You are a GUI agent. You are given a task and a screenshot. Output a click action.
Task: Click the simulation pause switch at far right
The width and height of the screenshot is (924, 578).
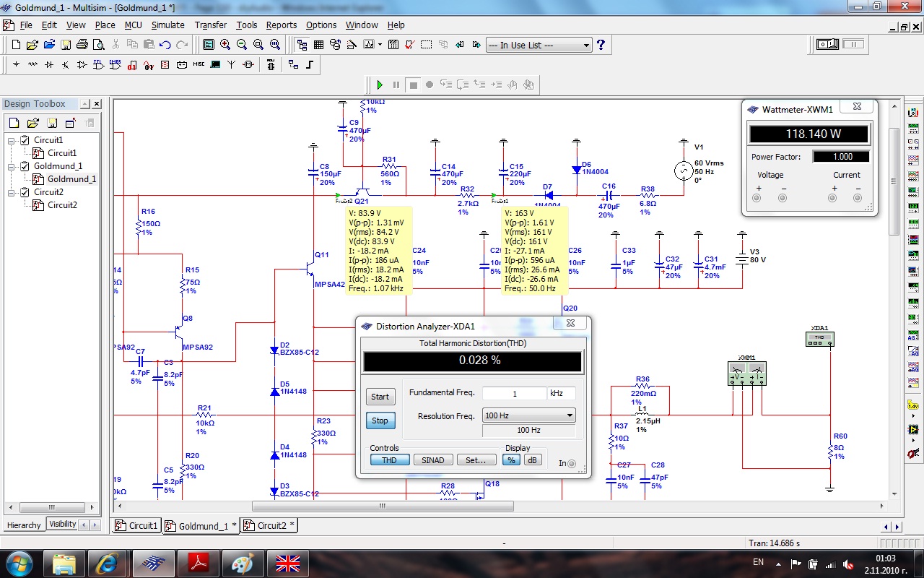[853, 45]
